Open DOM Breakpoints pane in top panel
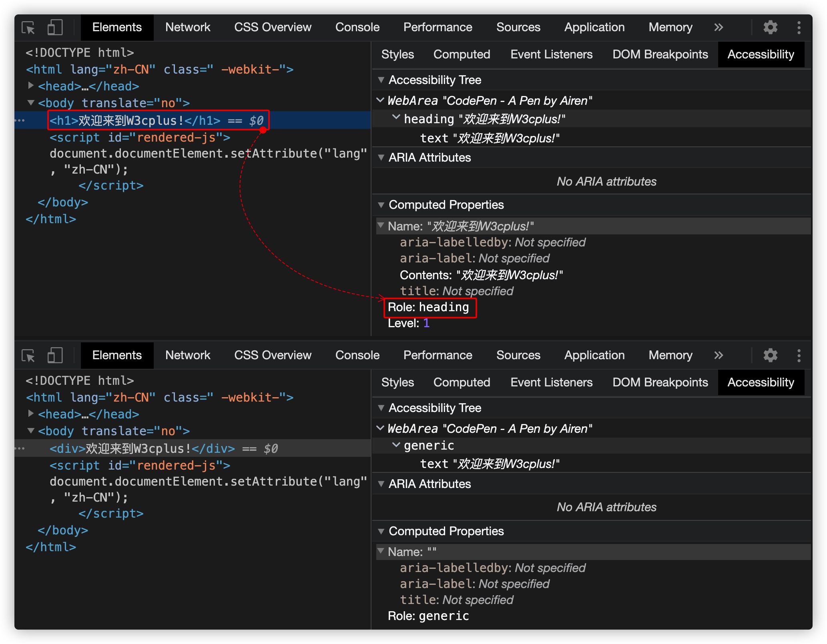 click(660, 55)
